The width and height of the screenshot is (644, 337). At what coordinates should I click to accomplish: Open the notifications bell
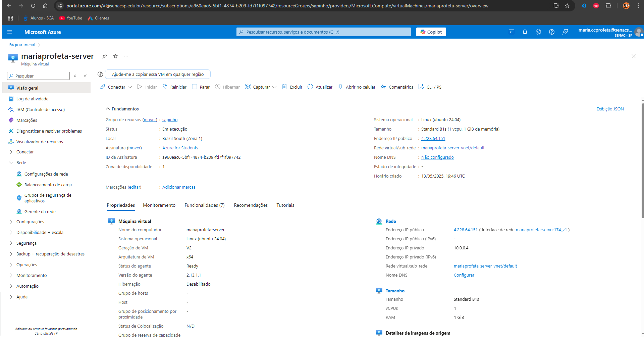click(525, 32)
